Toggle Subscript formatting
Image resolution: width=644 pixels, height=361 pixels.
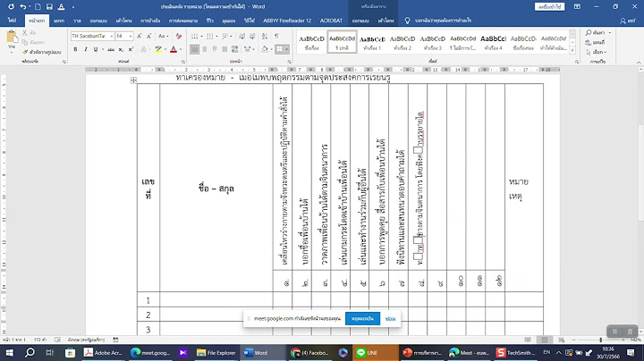click(x=121, y=49)
